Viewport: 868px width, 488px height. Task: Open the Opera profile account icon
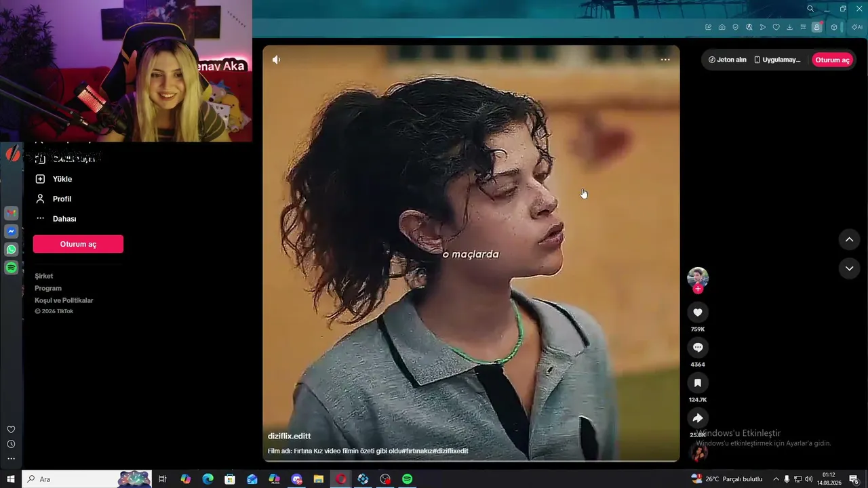[817, 27]
